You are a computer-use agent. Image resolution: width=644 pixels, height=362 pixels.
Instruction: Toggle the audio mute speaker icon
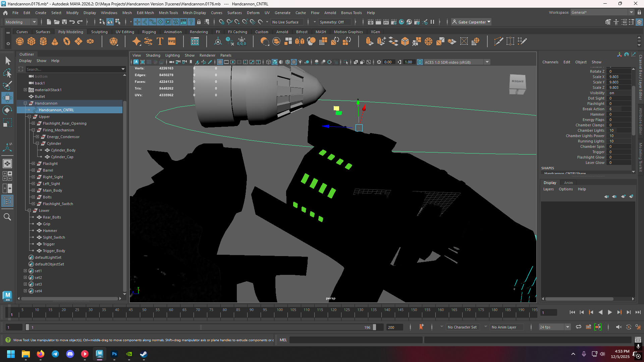click(x=619, y=327)
